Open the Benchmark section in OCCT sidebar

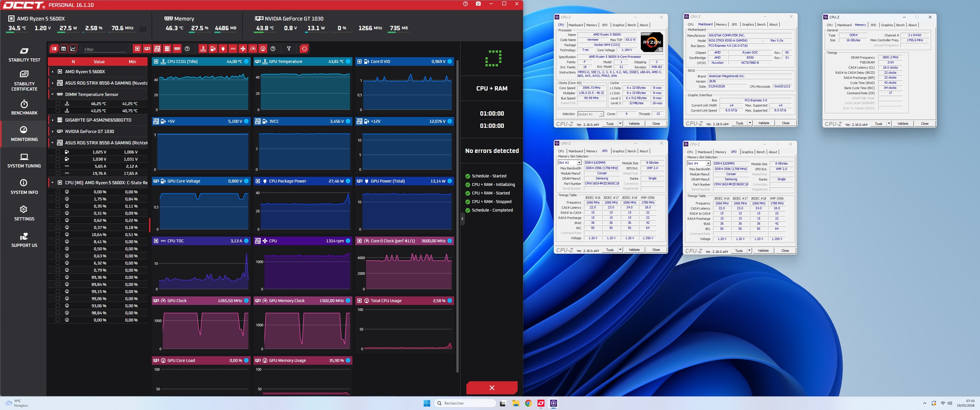24,107
